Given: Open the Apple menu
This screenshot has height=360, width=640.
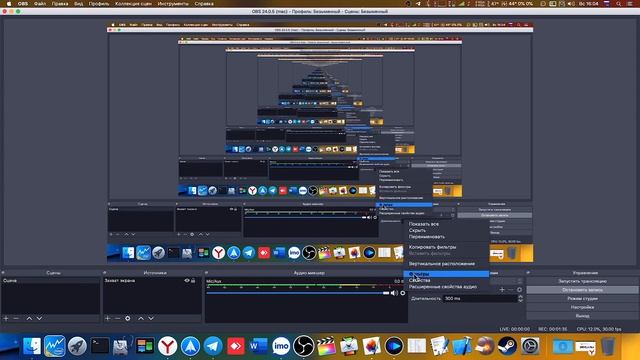Looking at the screenshot, I should pos(9,4).
